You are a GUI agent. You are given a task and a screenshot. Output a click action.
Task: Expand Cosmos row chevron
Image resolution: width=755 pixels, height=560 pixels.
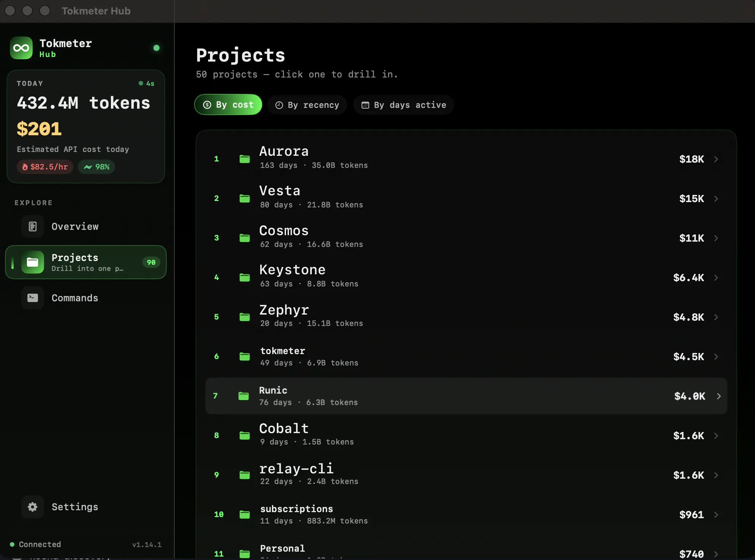click(x=716, y=238)
